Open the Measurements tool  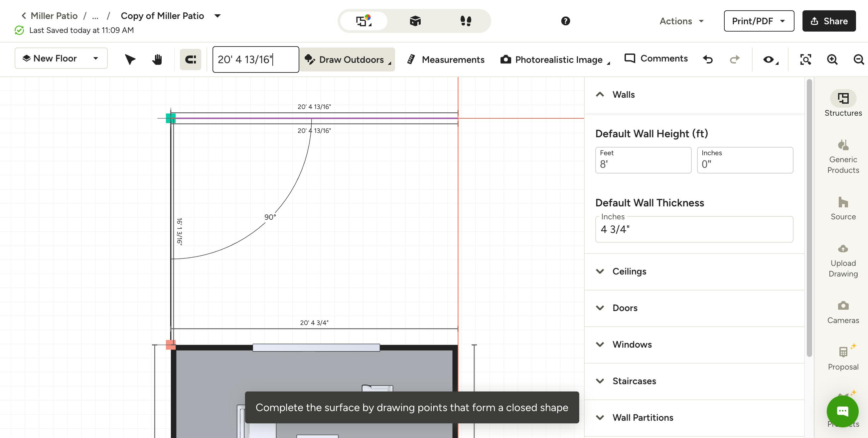[x=446, y=59]
